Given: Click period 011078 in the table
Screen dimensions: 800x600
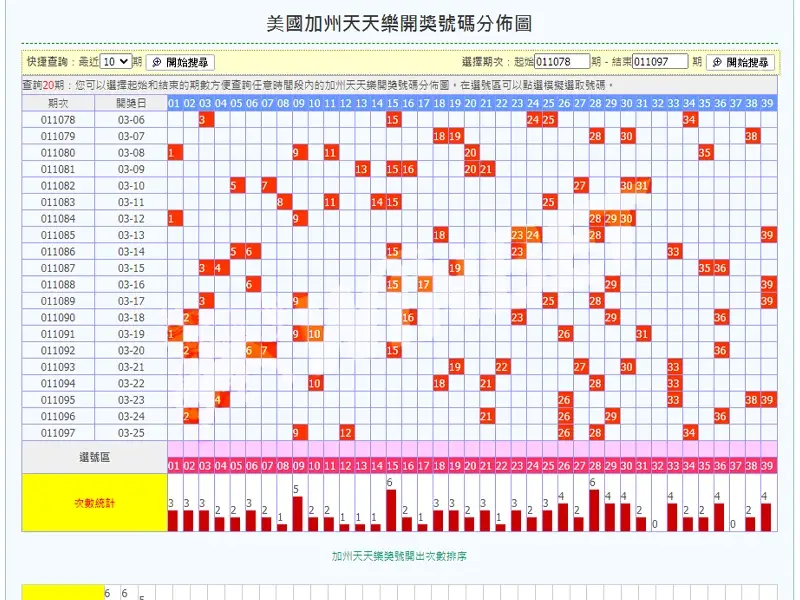Looking at the screenshot, I should click(58, 120).
